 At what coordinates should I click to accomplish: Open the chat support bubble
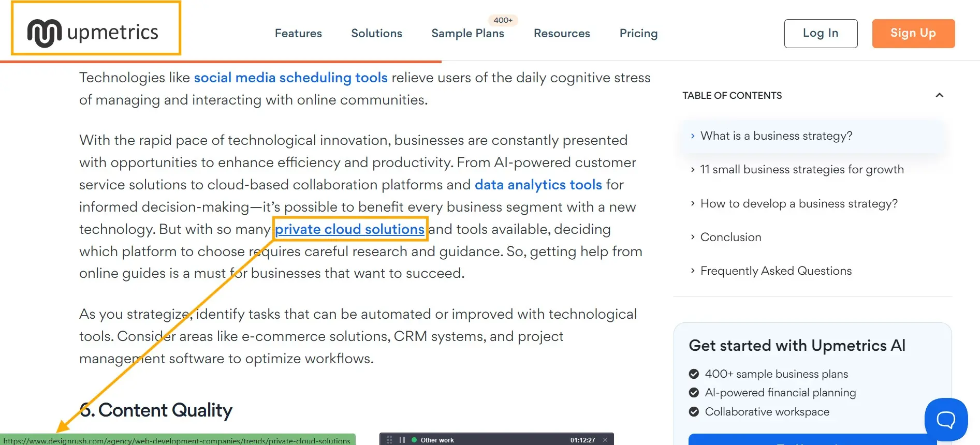point(945,419)
